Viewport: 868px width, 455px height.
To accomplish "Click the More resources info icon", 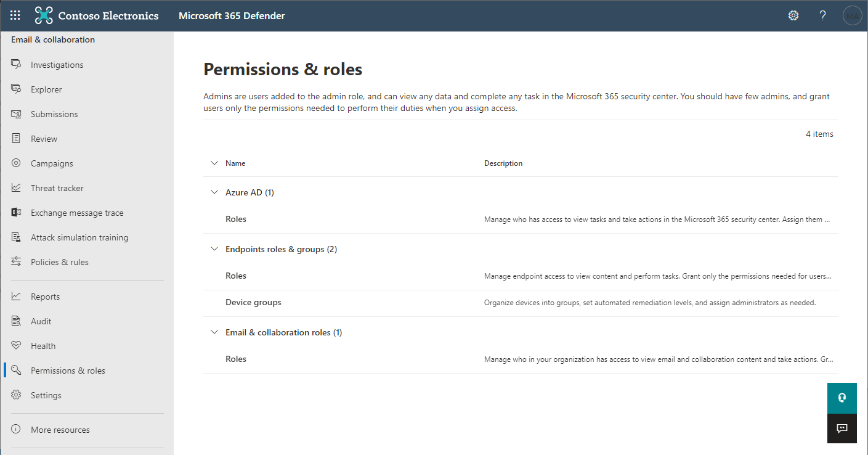I will 17,429.
